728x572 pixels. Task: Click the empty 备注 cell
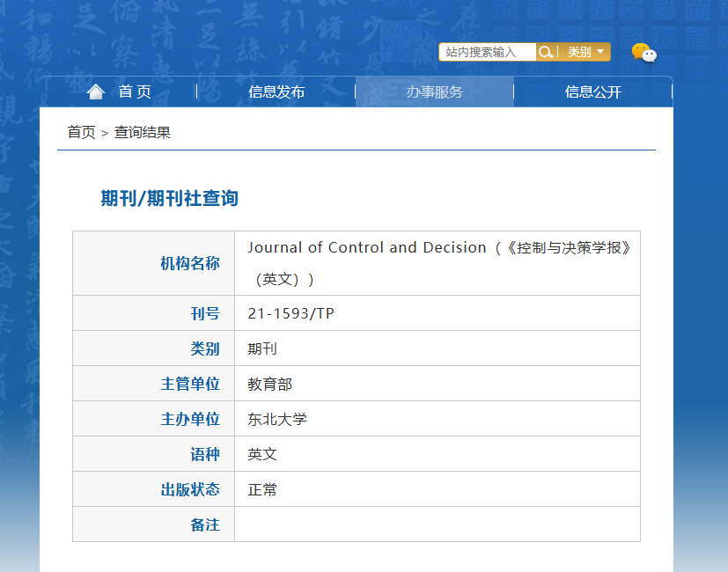pyautogui.click(x=438, y=524)
